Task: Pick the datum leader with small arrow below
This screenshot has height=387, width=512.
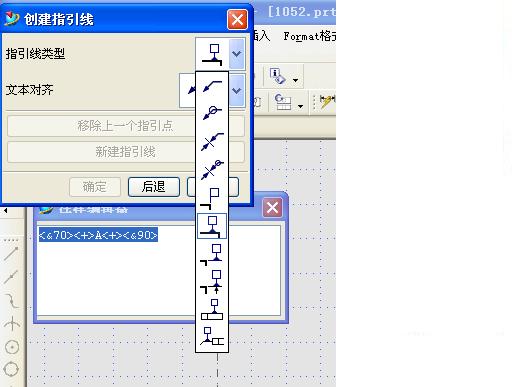Action: point(211,282)
